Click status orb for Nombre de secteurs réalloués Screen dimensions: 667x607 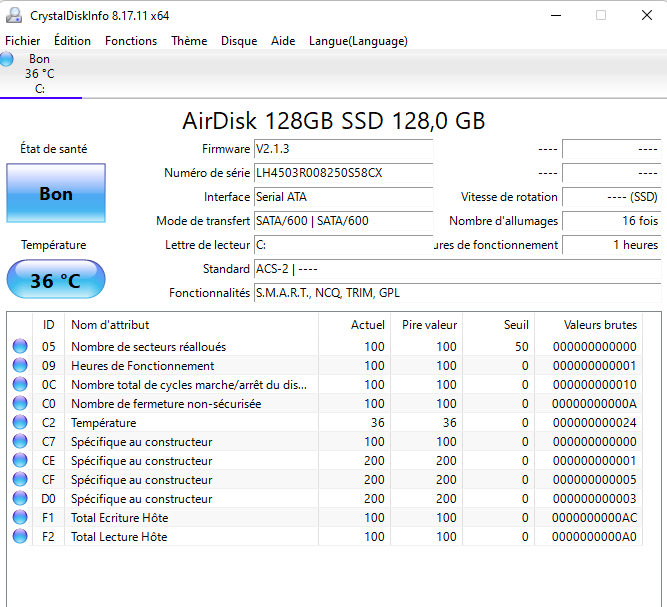[20, 347]
